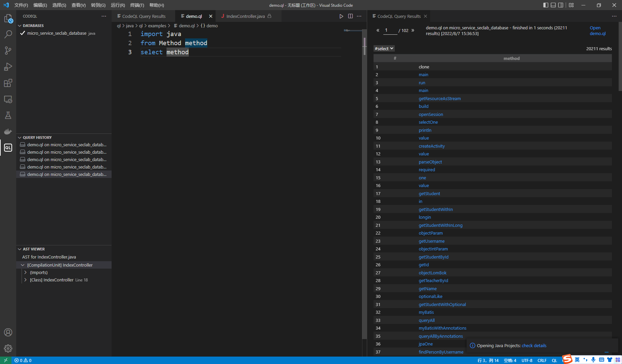This screenshot has height=364, width=622.
Task: Click remote window status bar icon
Action: click(x=6, y=360)
